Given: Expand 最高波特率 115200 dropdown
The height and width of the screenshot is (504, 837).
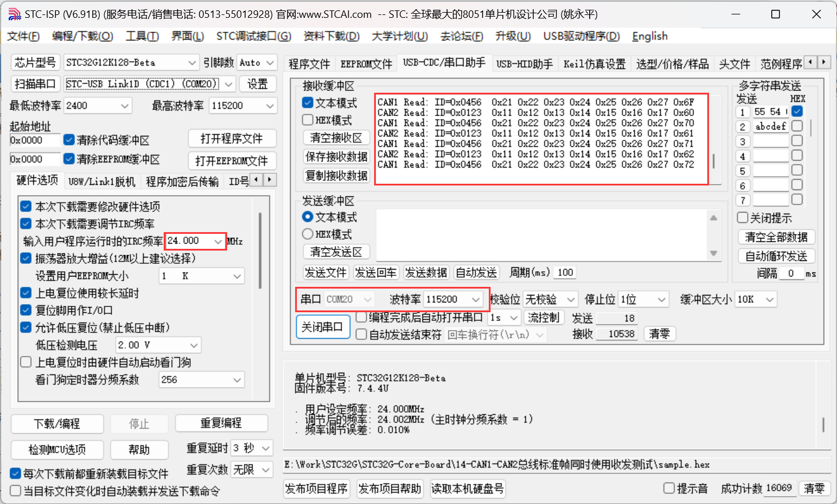Looking at the screenshot, I should (x=243, y=106).
